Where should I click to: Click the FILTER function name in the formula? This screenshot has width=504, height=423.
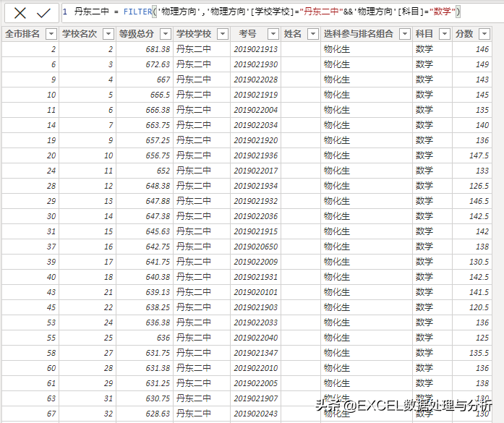point(137,12)
